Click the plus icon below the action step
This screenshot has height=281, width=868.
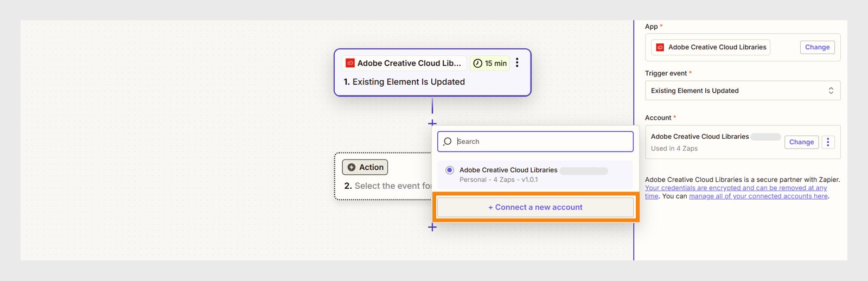pos(432,227)
